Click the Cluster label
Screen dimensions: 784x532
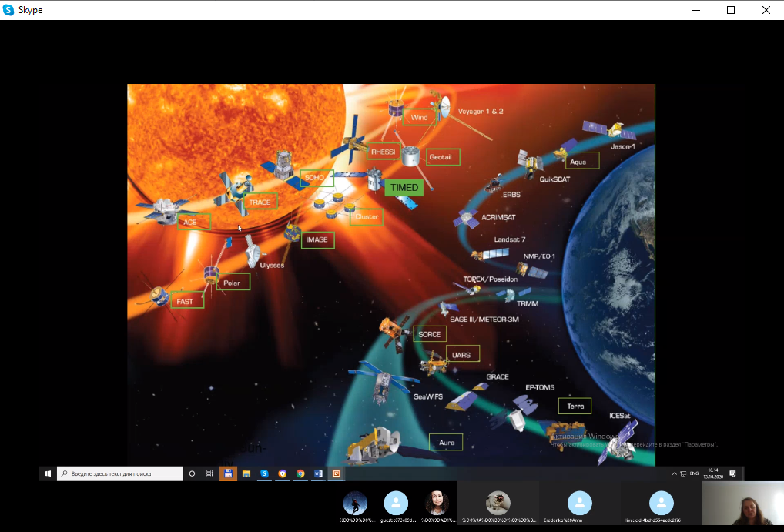[x=367, y=216]
